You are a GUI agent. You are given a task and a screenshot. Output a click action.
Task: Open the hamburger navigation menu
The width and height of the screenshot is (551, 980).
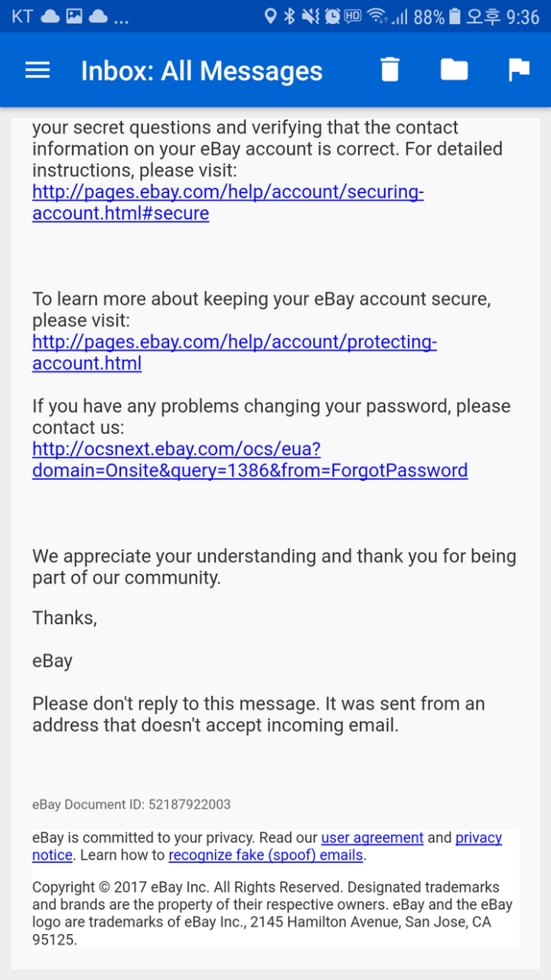point(37,70)
